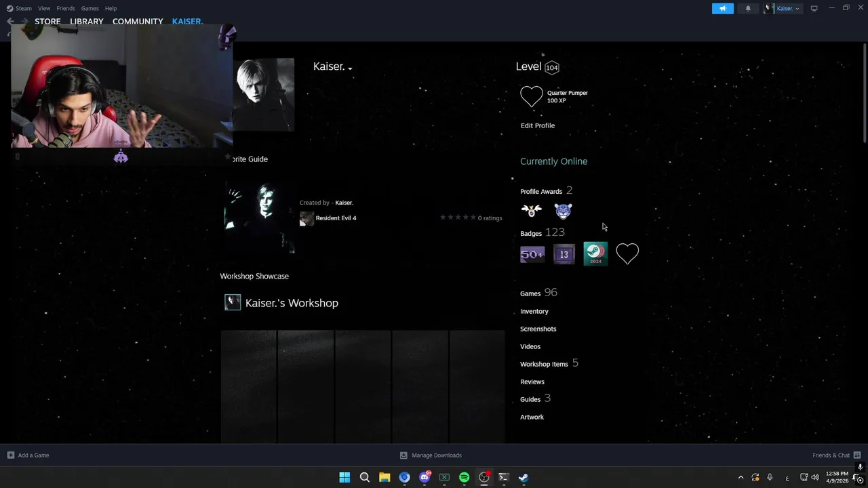This screenshot has width=868, height=488.
Task: Click the level 104 badge circle
Action: (552, 67)
